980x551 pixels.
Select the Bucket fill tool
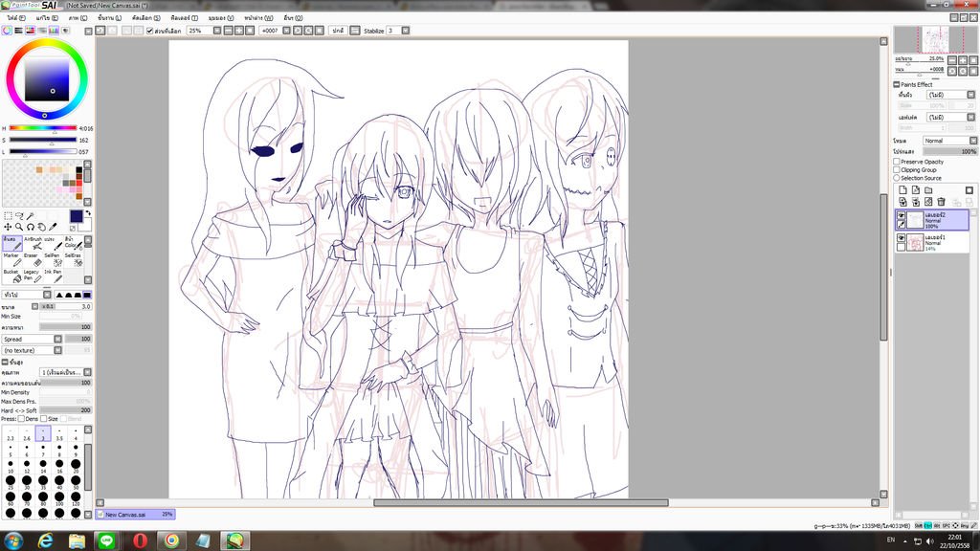(12, 276)
